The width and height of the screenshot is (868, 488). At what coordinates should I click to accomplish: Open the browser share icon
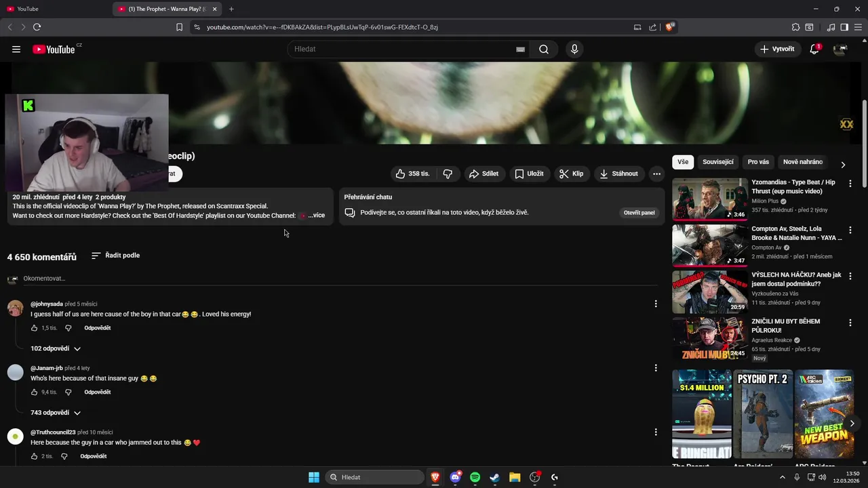[652, 27]
